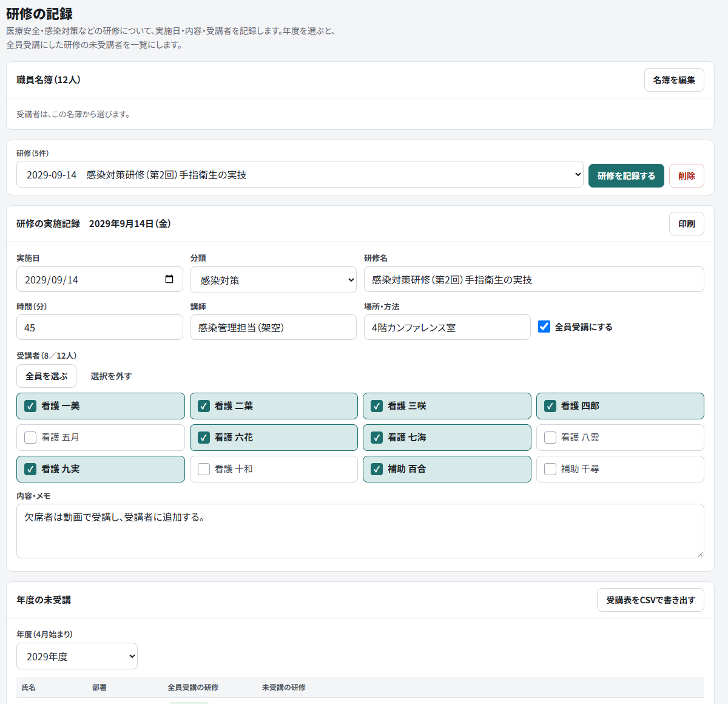The height and width of the screenshot is (704, 728).
Task: Click the 部署 column header
Action: point(99,688)
